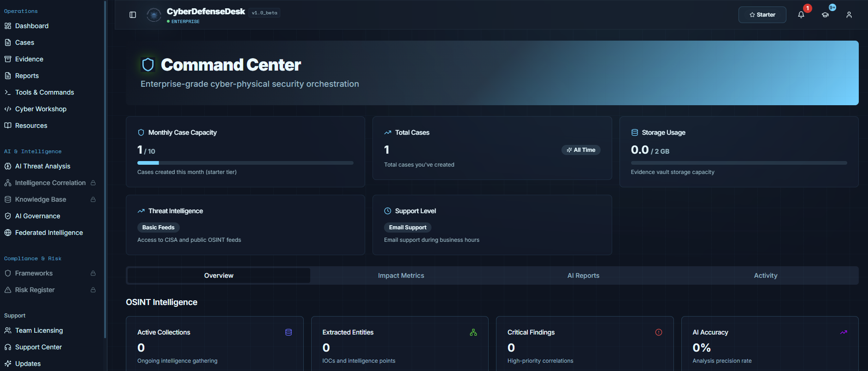Click the Storage Usage progress bar
The width and height of the screenshot is (868, 371).
click(739, 163)
